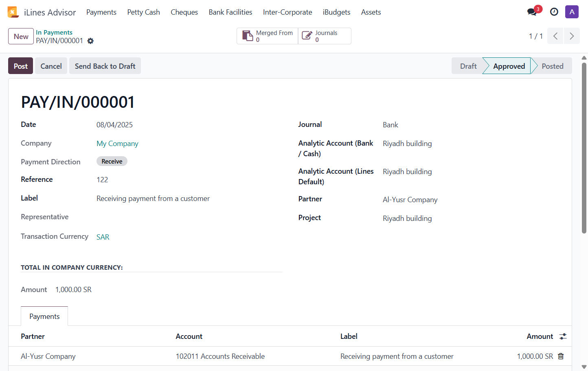Click the Draft status stage
Viewport: 588px width, 371px height.
(x=468, y=66)
